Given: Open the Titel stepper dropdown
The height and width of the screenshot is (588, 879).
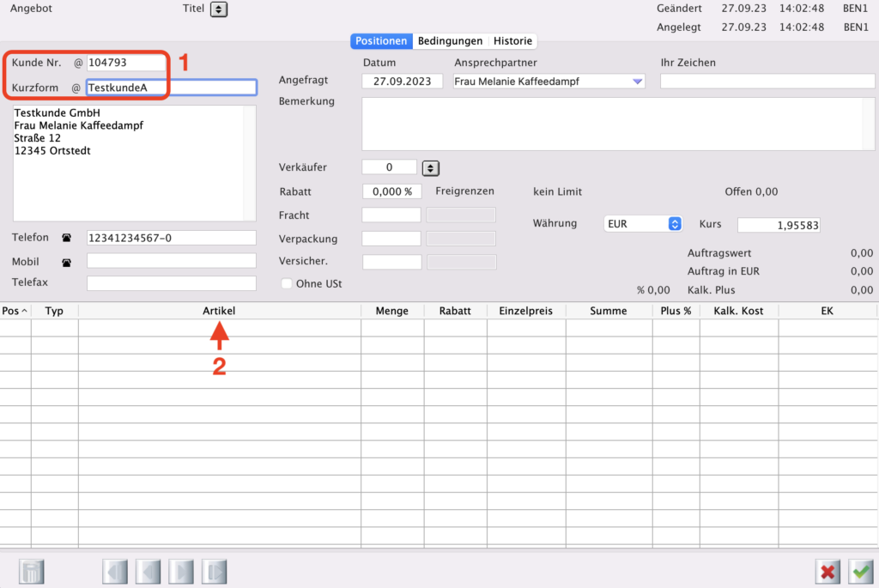Looking at the screenshot, I should click(219, 9).
